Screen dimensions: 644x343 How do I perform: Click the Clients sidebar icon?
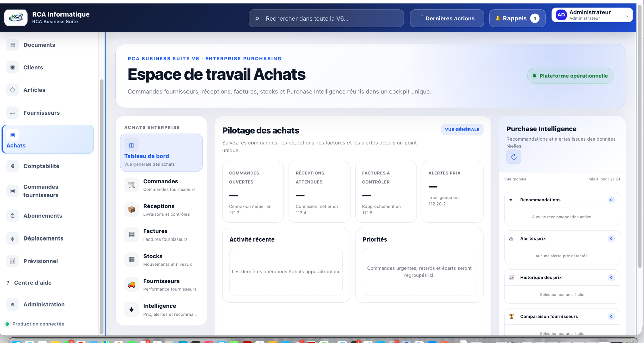[x=13, y=67]
